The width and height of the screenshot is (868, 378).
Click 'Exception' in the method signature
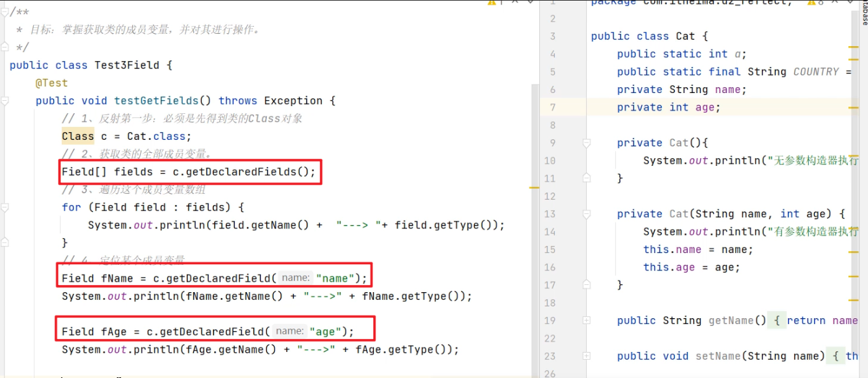293,101
